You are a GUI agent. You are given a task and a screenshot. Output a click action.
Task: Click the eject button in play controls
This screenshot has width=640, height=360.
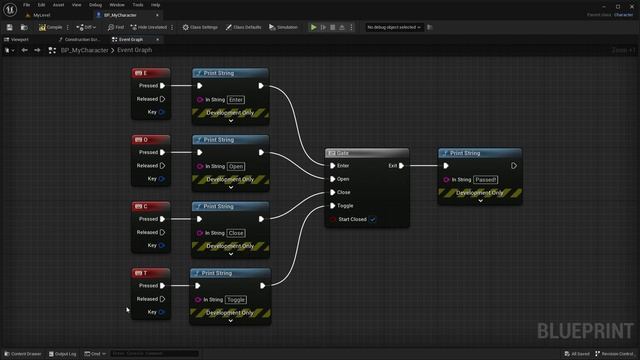[342, 27]
